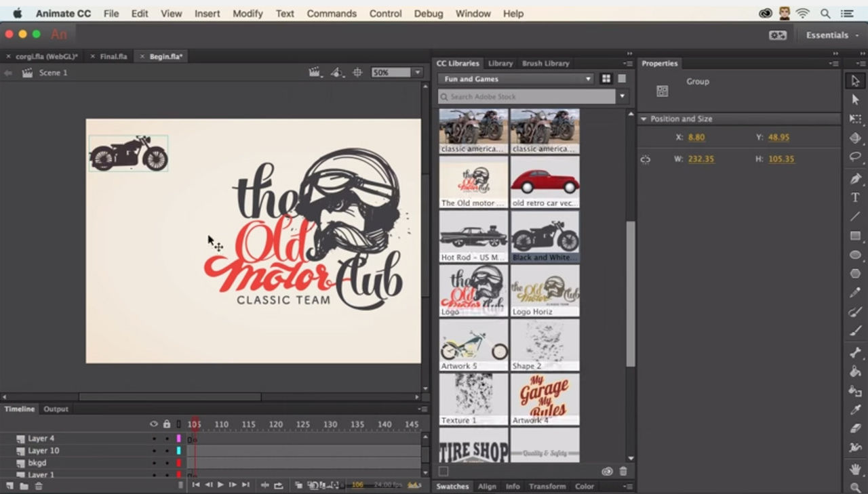The image size is (868, 494).
Task: Switch to the Final.fla tab
Action: 112,56
